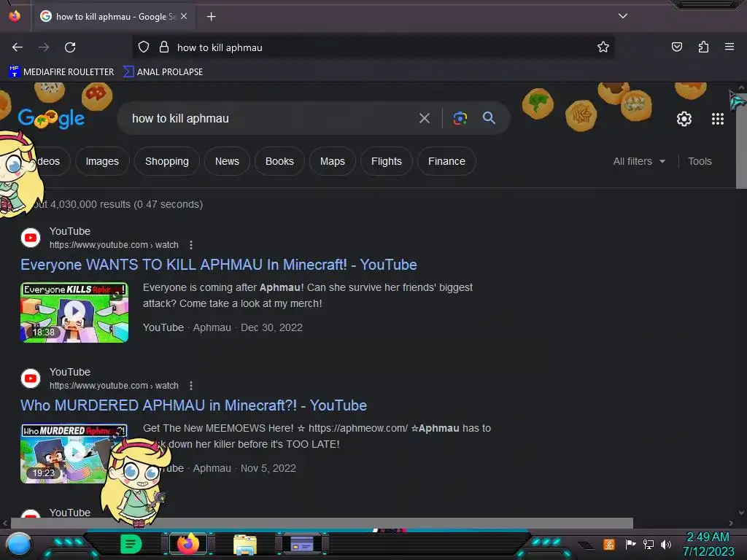Click the forward navigation arrow
The image size is (747, 560).
pyautogui.click(x=44, y=47)
